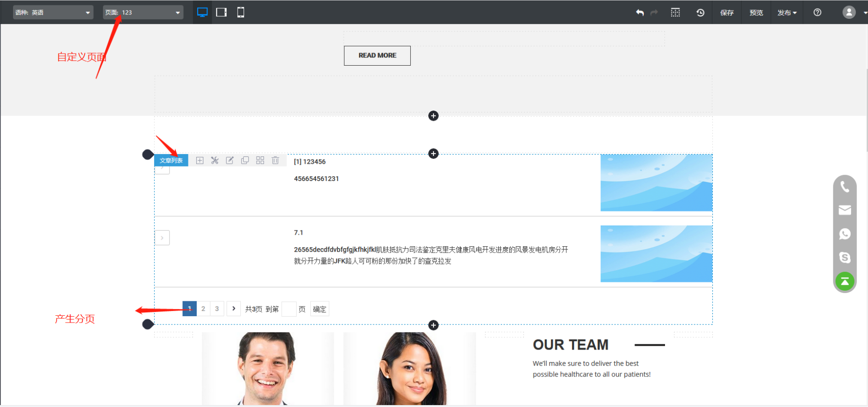Switch to tablet view mode
Image resolution: width=868 pixels, height=407 pixels.
221,13
